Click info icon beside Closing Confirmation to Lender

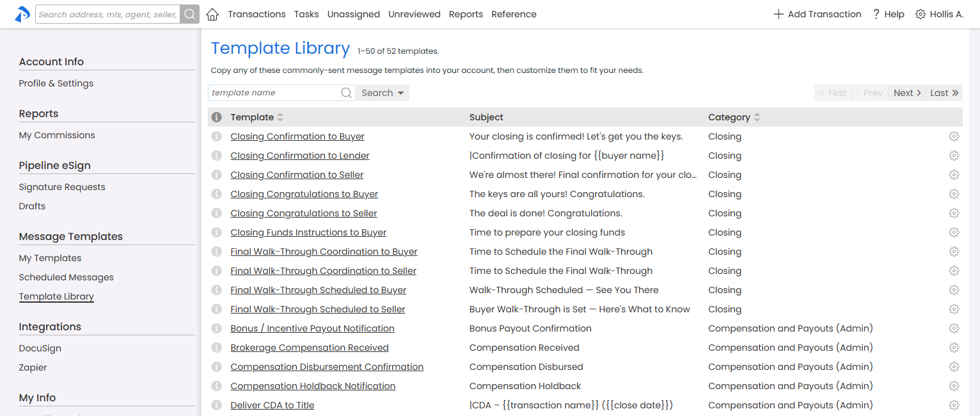(x=217, y=156)
